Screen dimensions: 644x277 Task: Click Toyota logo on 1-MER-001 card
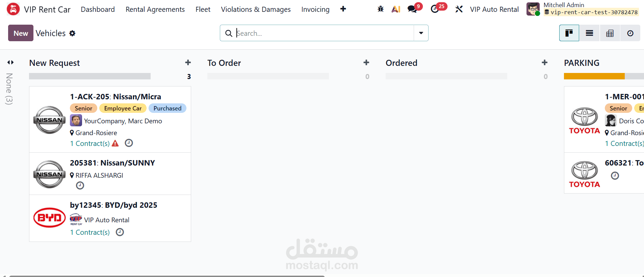[x=584, y=120]
